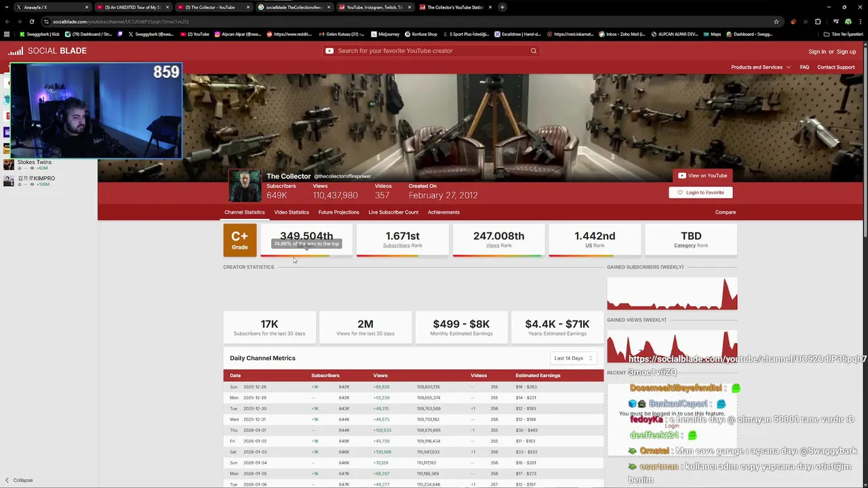Go back using the browser back arrow
The height and width of the screenshot is (488, 868).
(x=7, y=22)
